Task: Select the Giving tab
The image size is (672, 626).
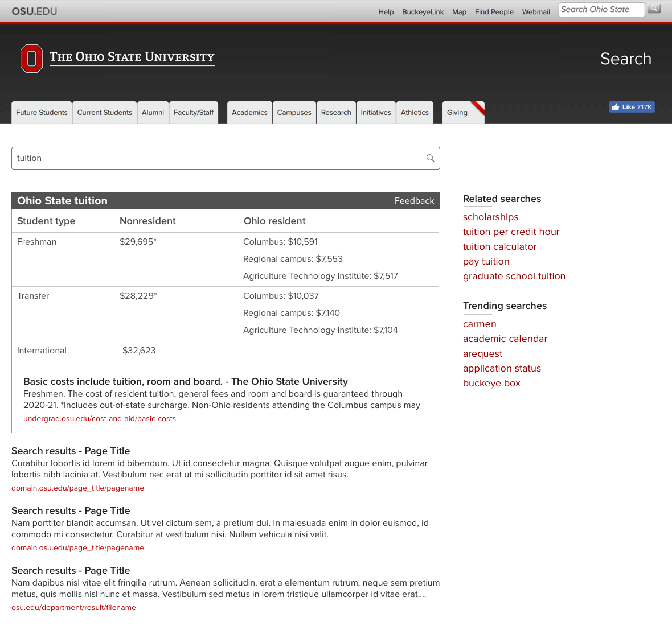Action: click(464, 113)
